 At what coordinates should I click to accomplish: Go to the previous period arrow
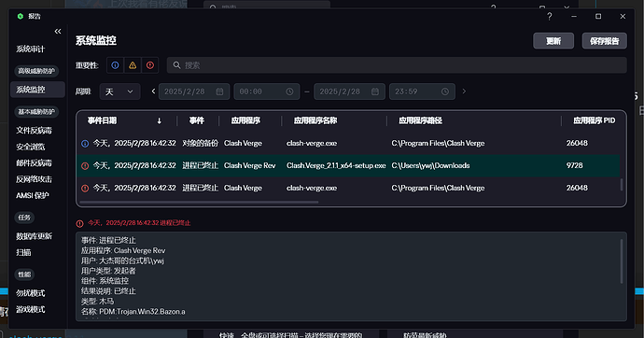click(153, 92)
